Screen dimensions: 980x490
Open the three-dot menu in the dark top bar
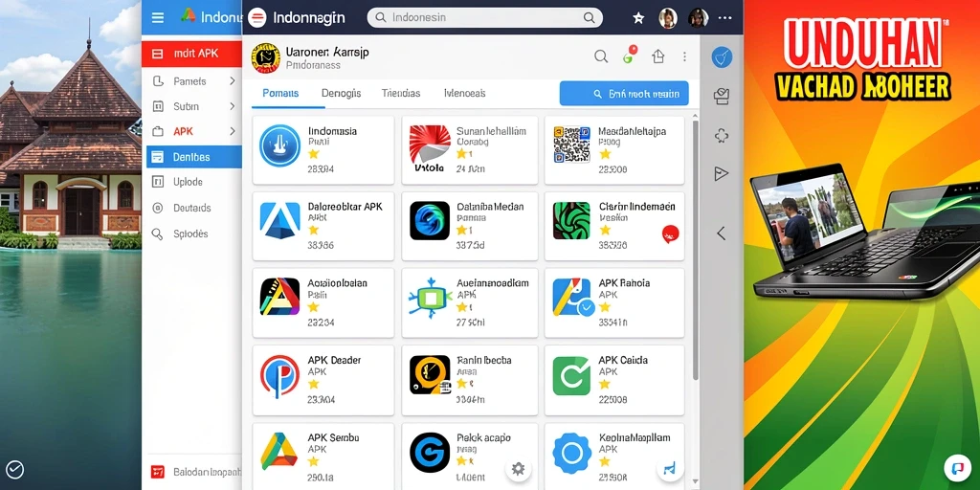click(725, 18)
